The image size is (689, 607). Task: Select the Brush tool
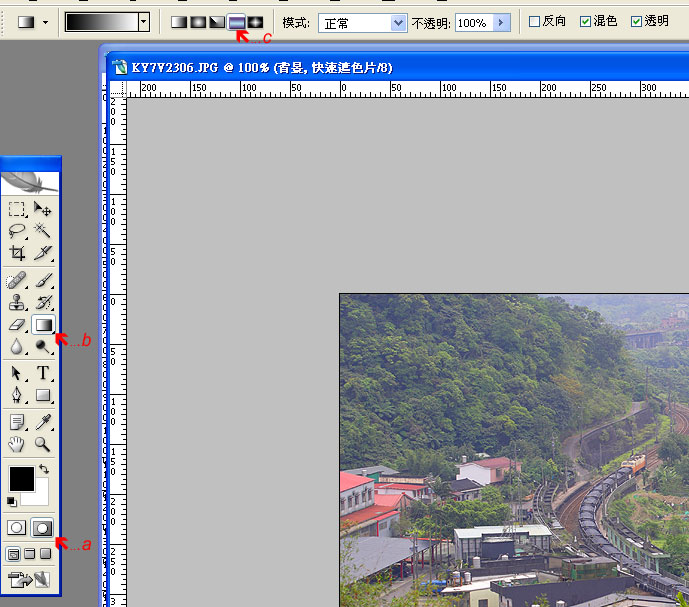(43, 280)
